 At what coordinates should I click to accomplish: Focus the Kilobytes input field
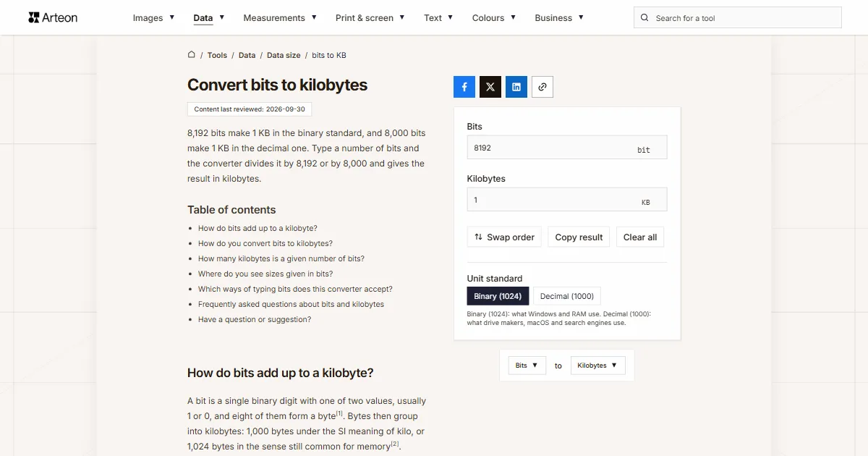tap(567, 199)
